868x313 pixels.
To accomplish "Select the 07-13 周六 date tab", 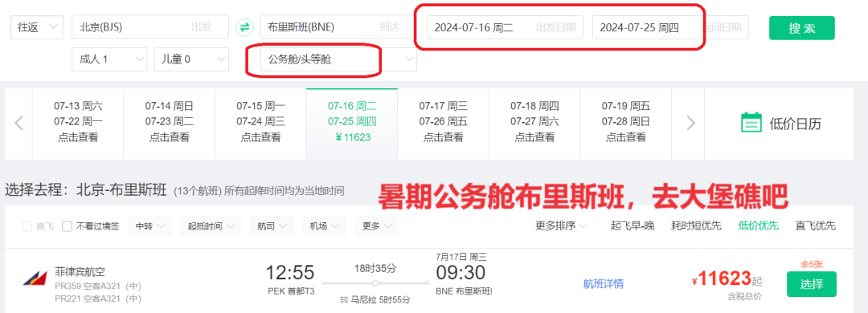I will [78, 123].
